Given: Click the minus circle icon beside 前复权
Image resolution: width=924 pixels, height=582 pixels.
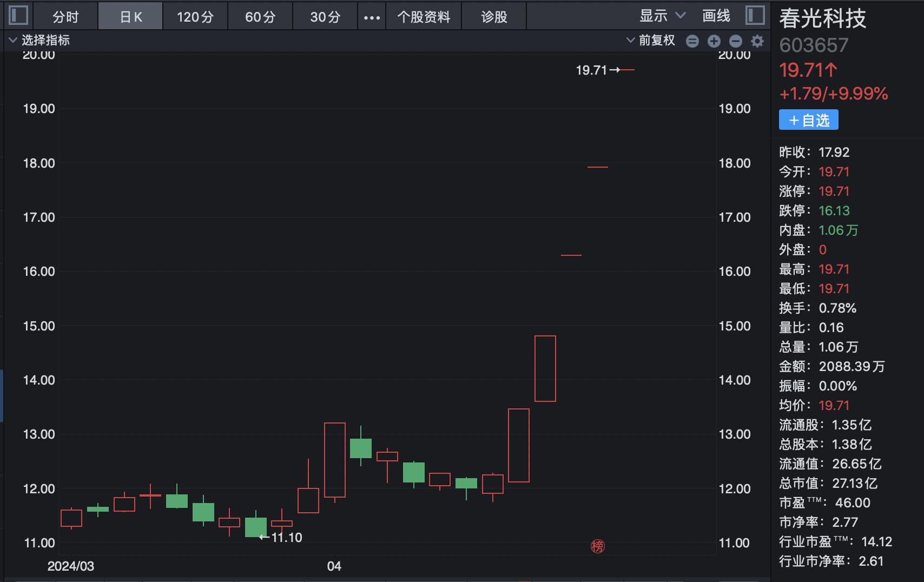Looking at the screenshot, I should [692, 41].
